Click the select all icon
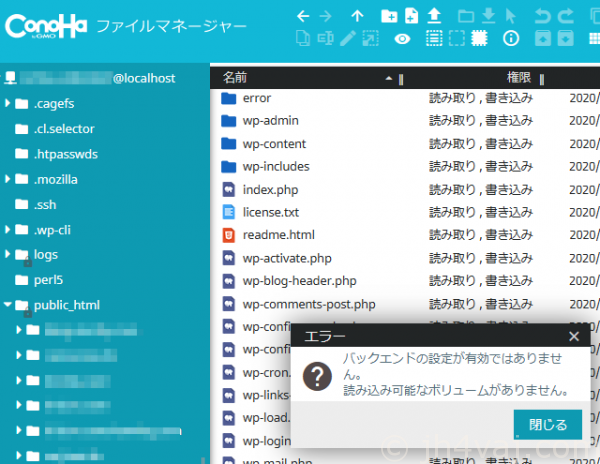The height and width of the screenshot is (464, 600). (x=433, y=39)
